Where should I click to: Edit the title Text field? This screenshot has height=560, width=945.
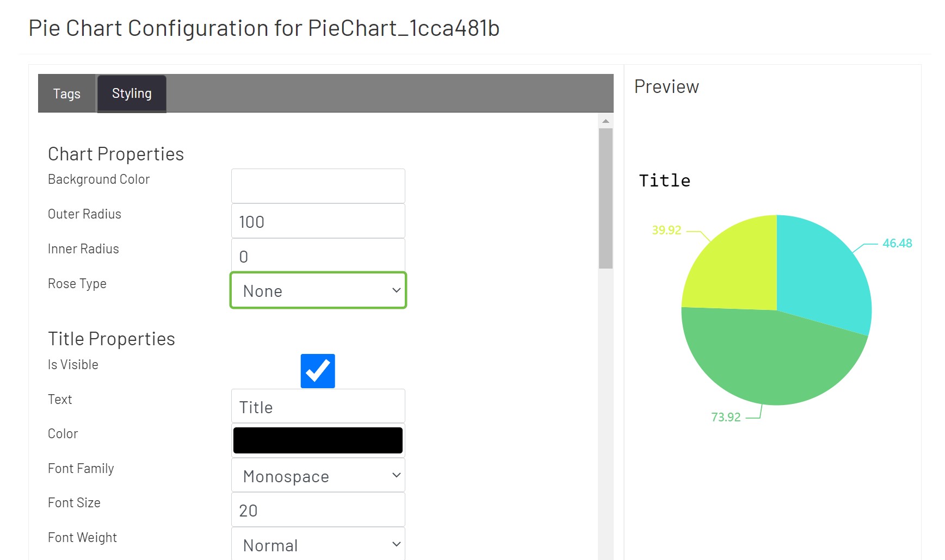pos(318,406)
